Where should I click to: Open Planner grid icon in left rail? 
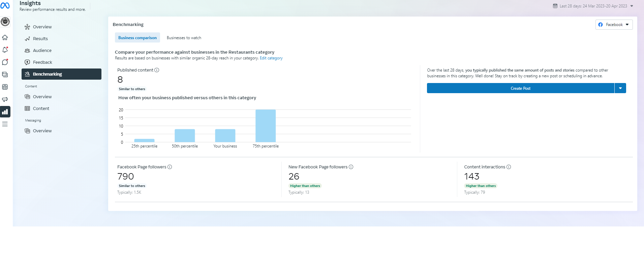(x=5, y=87)
